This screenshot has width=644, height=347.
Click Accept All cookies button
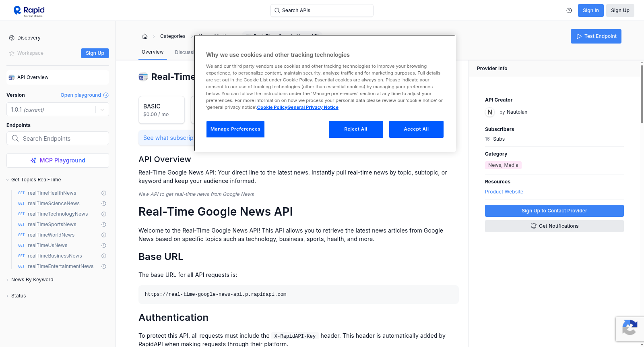[x=416, y=129]
